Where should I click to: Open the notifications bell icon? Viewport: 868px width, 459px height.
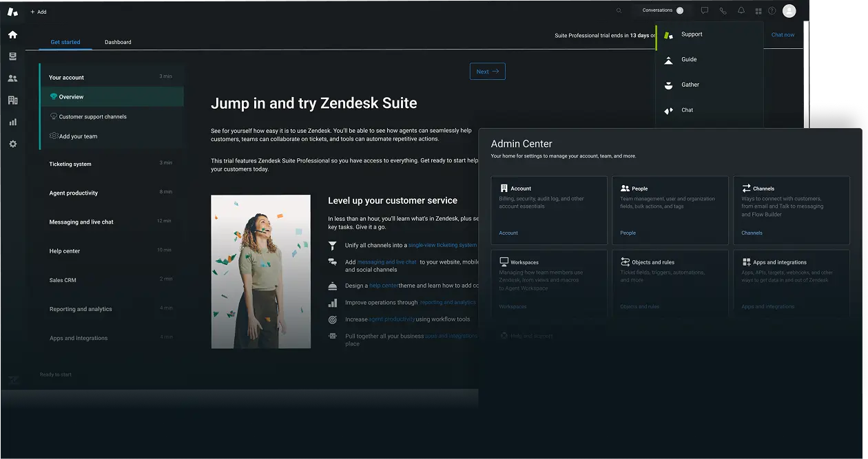coord(741,10)
